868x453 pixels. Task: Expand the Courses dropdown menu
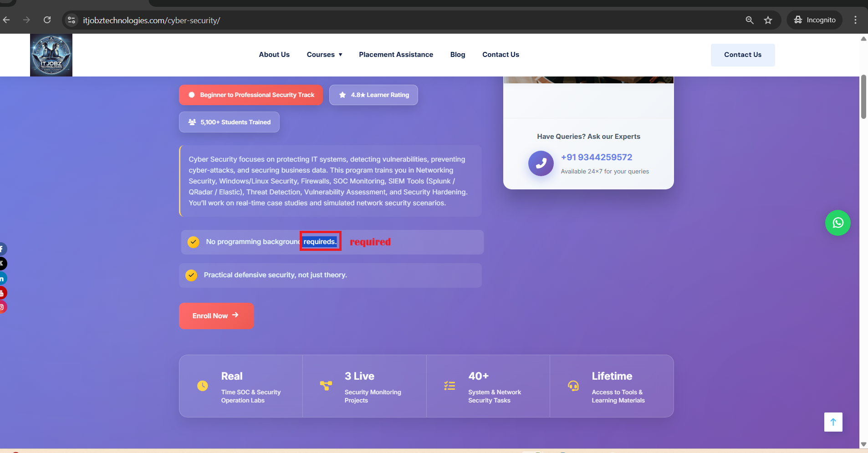324,55
